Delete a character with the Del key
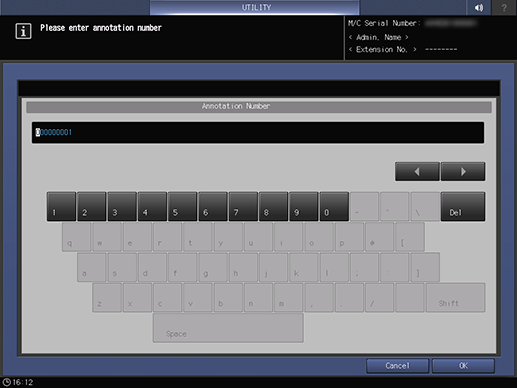The height and width of the screenshot is (388, 517). pos(463,206)
